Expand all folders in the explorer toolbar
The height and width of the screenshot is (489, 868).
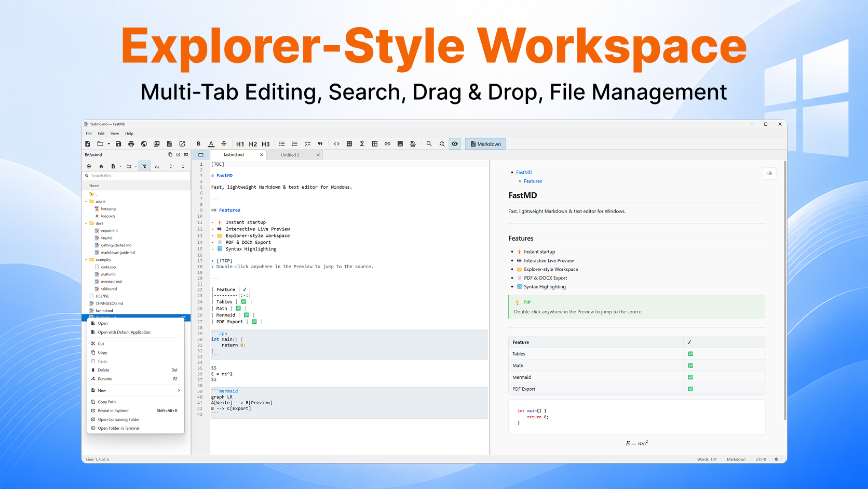tap(170, 166)
